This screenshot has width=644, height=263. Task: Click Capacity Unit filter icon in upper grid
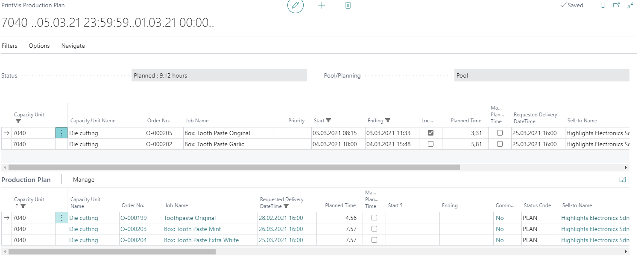pos(18,121)
